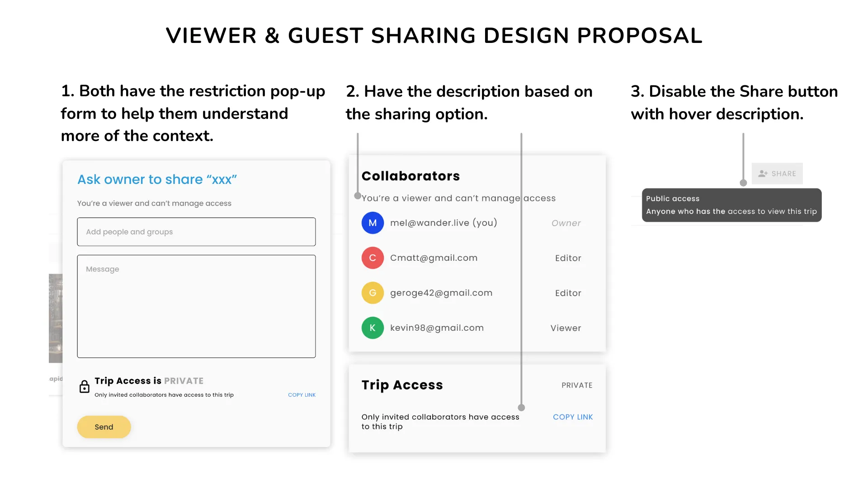868x488 pixels.
Task: Click COPY LINK in the Trip Access card
Action: click(573, 417)
